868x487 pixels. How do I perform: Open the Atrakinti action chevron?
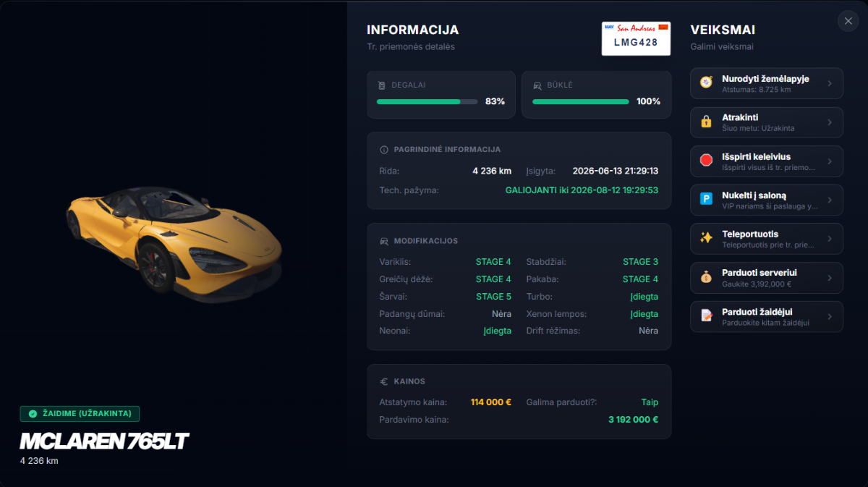[830, 122]
